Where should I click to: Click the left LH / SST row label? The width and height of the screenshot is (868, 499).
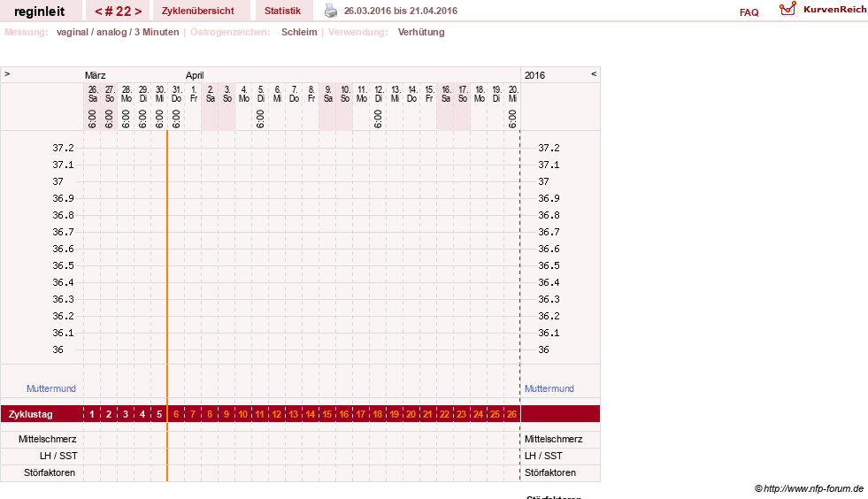pos(58,456)
